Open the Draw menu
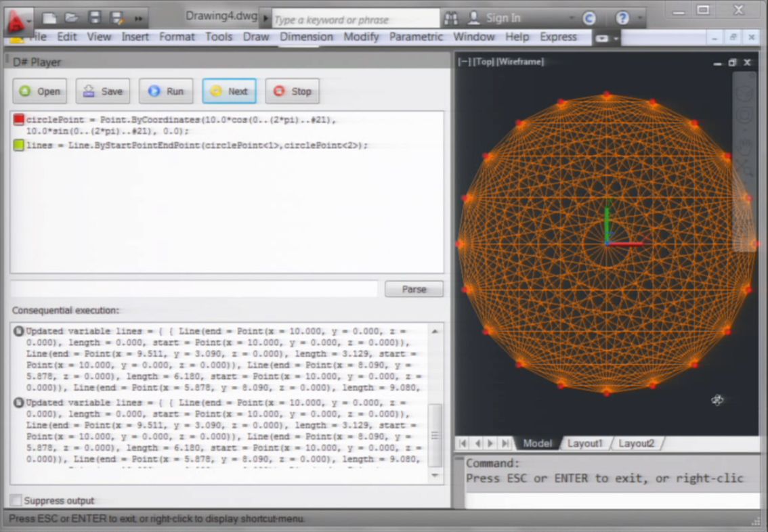The width and height of the screenshot is (768, 532). (x=256, y=37)
